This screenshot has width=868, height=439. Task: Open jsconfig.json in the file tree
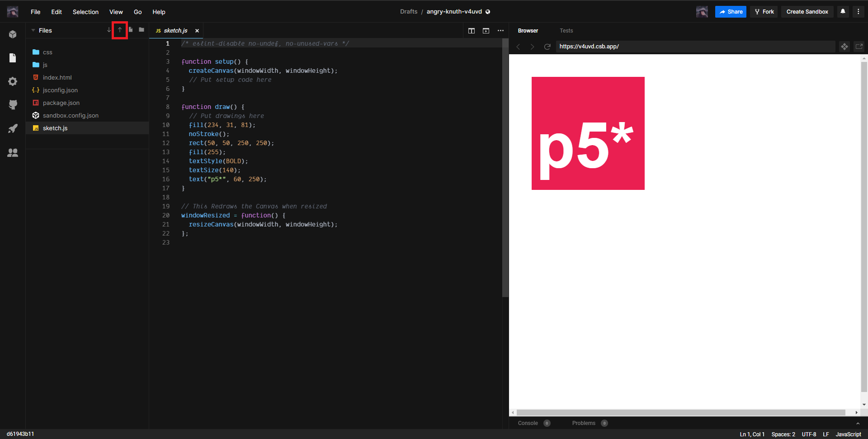(87, 90)
